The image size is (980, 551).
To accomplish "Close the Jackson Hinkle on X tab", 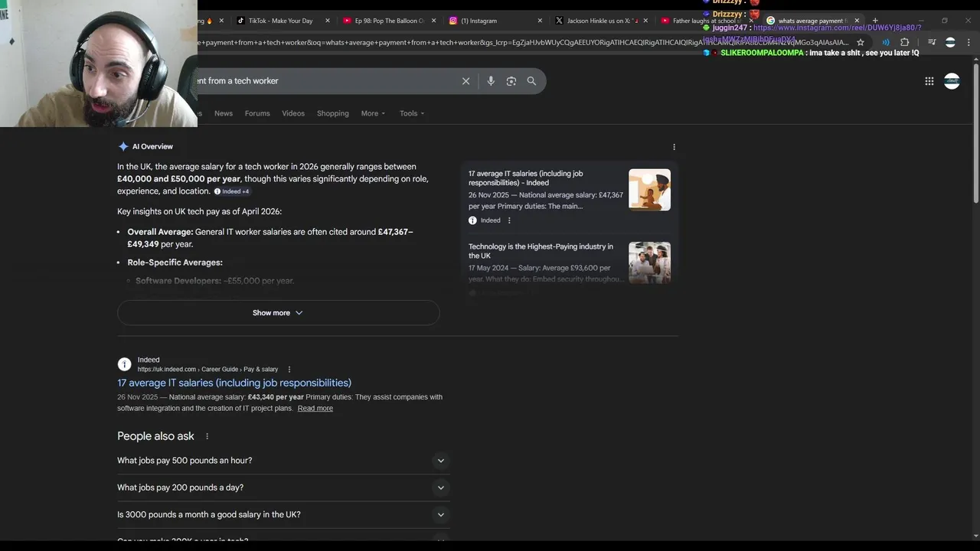I will click(x=645, y=21).
